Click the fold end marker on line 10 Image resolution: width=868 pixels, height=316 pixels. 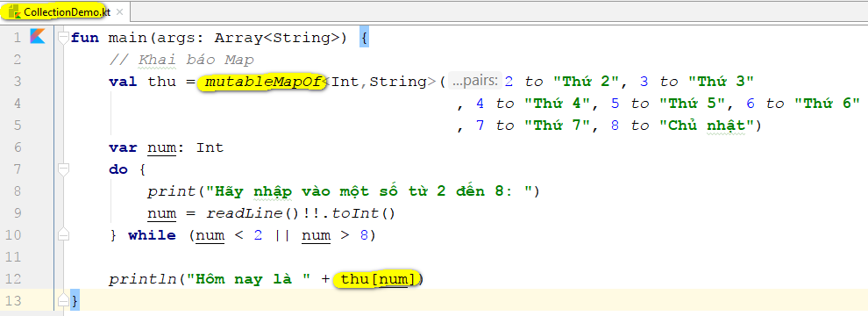[x=63, y=234]
